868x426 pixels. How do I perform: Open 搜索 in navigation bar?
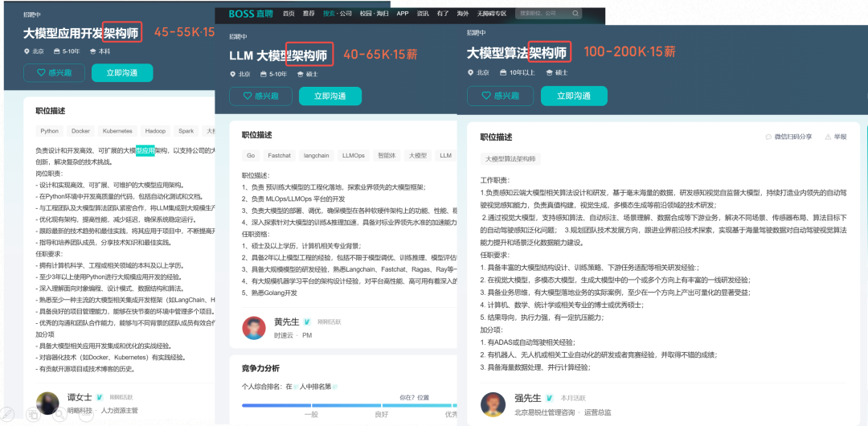(x=329, y=14)
